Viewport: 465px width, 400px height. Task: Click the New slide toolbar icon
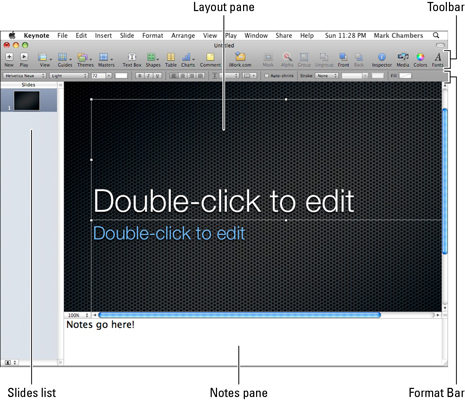pyautogui.click(x=9, y=57)
